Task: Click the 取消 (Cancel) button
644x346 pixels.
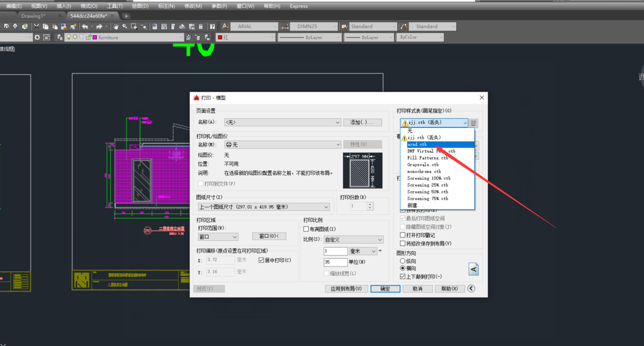Action: 417,289
